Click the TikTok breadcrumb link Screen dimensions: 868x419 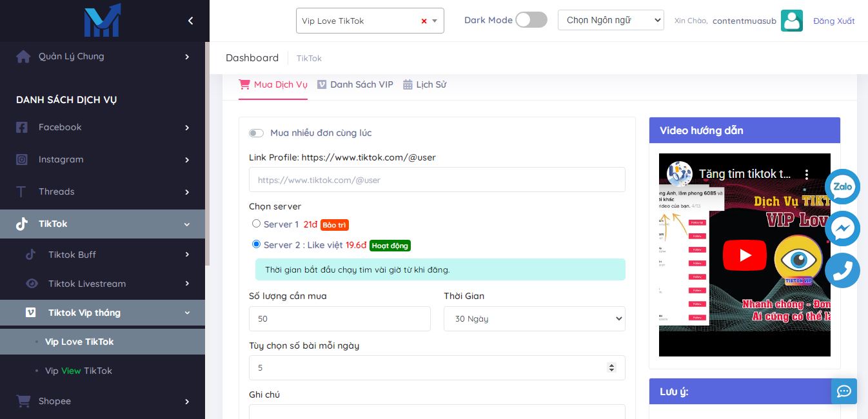click(309, 59)
